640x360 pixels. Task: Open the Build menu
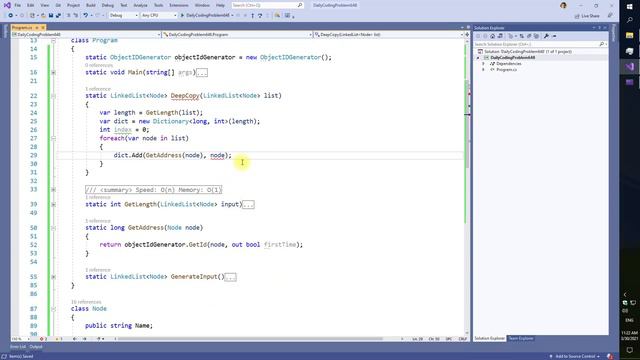(x=91, y=5)
